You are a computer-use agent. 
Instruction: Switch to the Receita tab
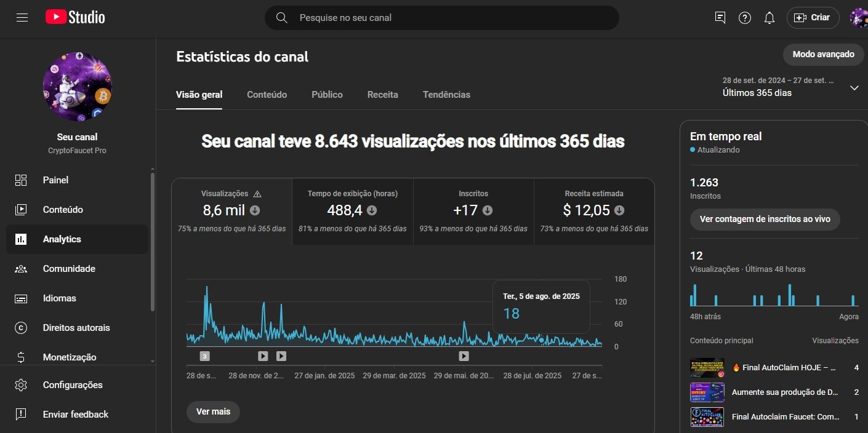click(383, 95)
